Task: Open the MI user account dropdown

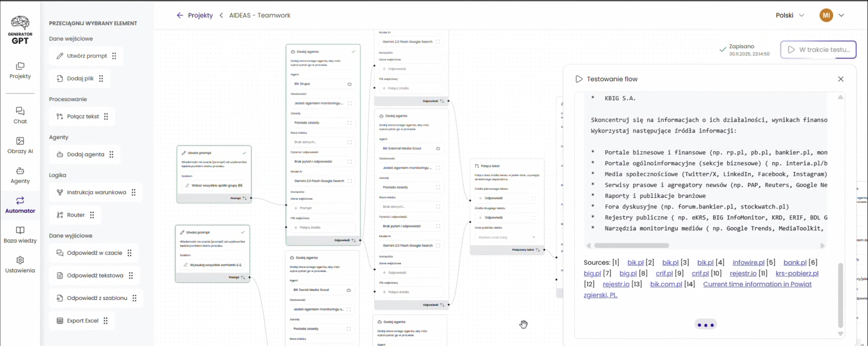Action: tap(841, 15)
